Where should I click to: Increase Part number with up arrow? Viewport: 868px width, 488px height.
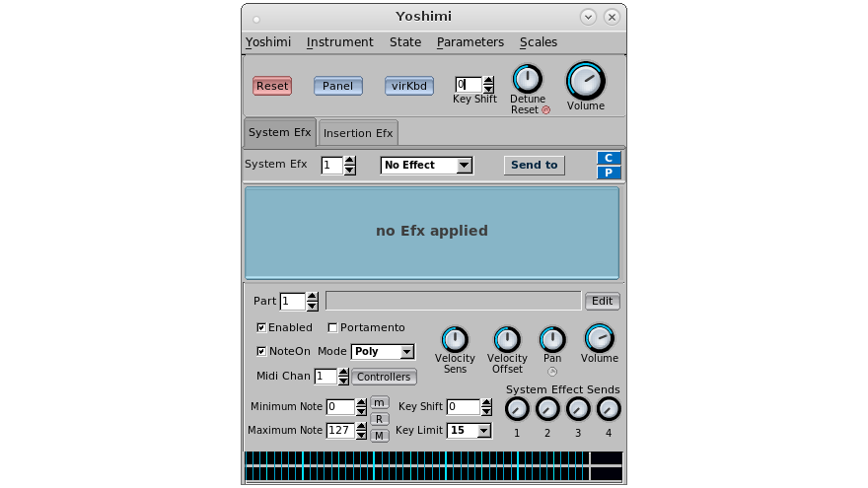[313, 297]
